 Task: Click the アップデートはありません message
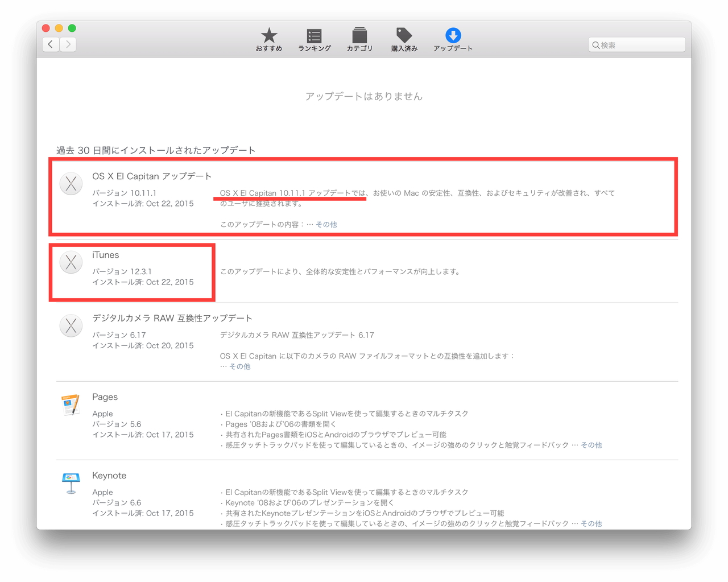364,96
